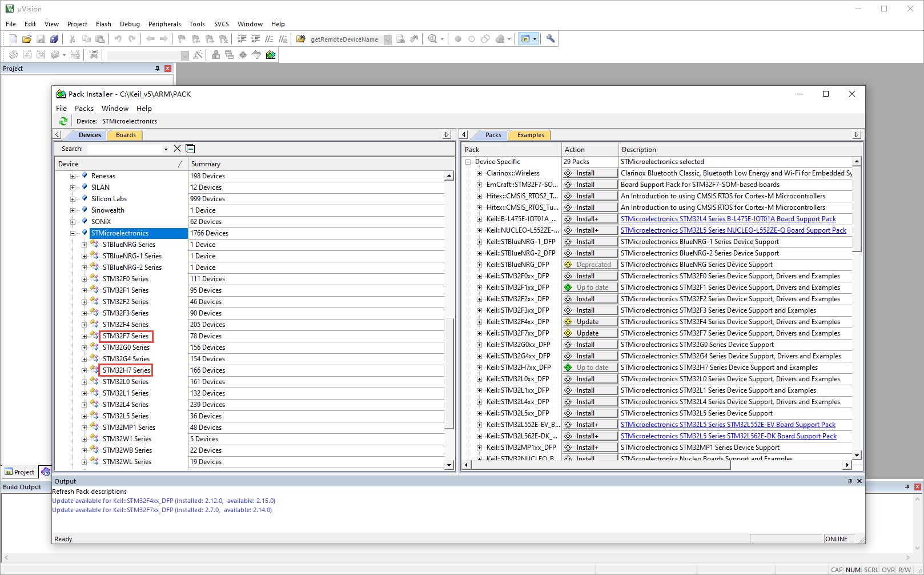Open the device Search field dropdown arrow
924x575 pixels.
[x=166, y=149]
